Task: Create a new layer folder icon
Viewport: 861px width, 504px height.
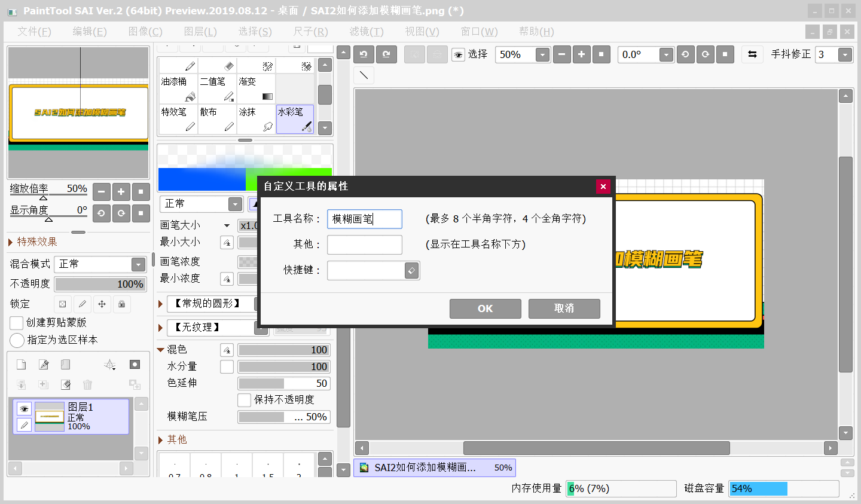Action: coord(66,365)
